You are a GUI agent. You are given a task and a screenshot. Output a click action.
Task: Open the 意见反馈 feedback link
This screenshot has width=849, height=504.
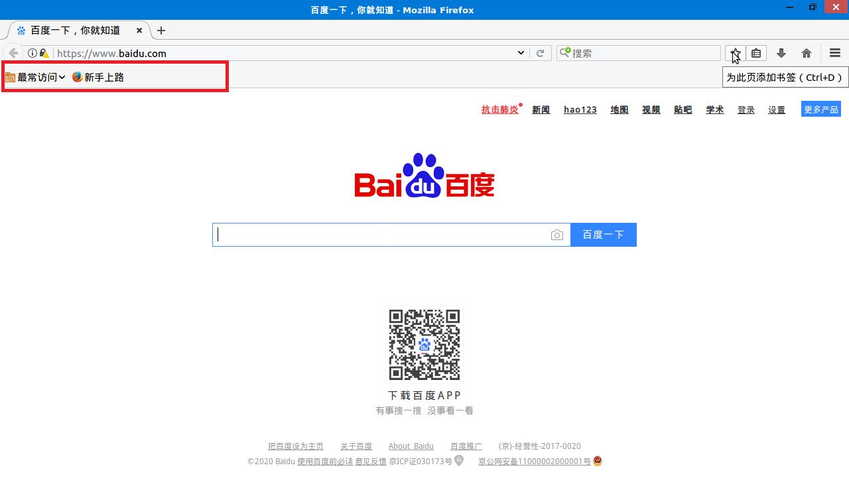(x=371, y=462)
